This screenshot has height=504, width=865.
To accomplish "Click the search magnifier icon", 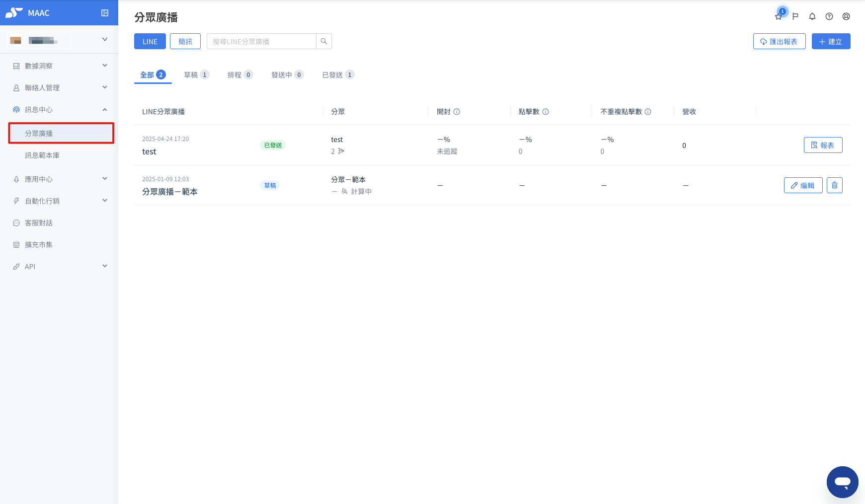I will (x=324, y=41).
